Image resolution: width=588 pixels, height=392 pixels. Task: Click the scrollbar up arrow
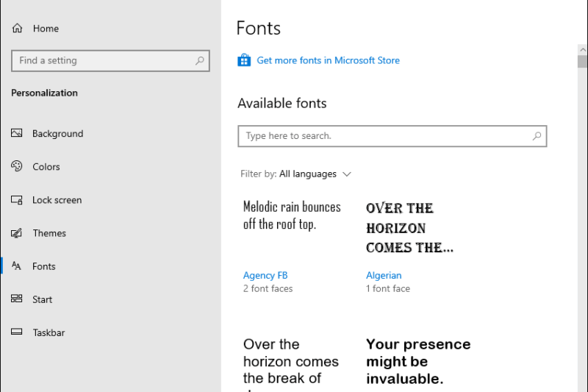click(582, 49)
